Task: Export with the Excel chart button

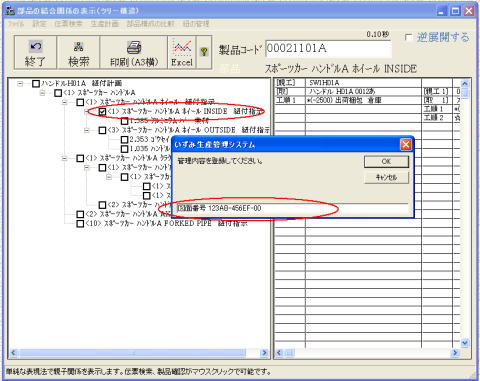Action: [x=182, y=53]
